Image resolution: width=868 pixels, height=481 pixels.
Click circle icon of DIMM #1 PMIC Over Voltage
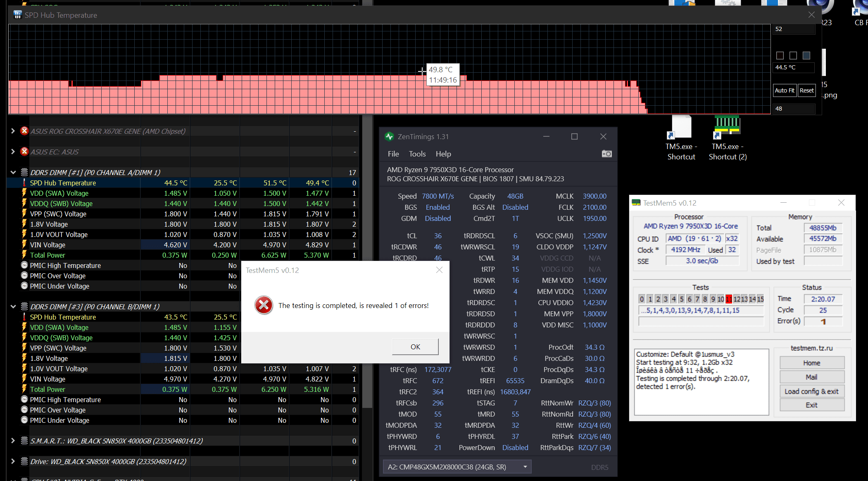24,275
